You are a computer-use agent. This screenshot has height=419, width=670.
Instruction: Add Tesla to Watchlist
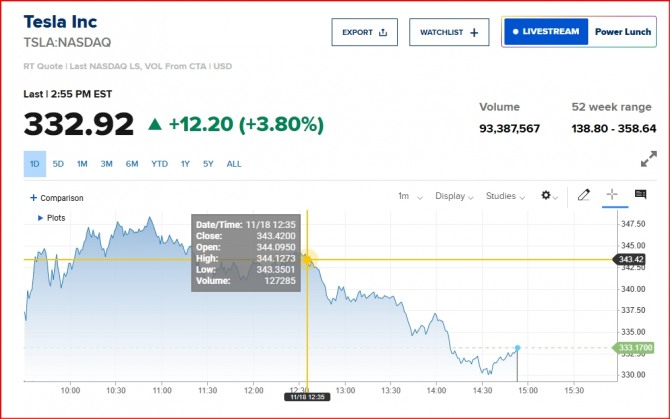click(x=449, y=32)
